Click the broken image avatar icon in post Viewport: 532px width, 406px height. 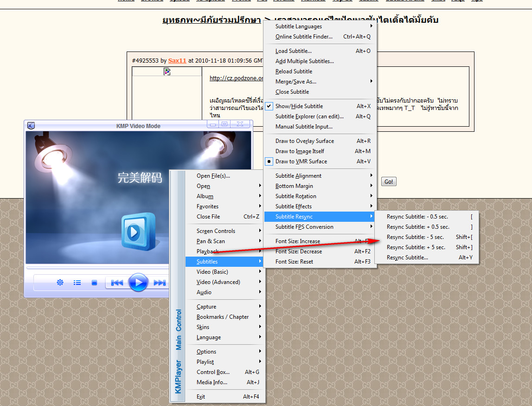coord(167,71)
